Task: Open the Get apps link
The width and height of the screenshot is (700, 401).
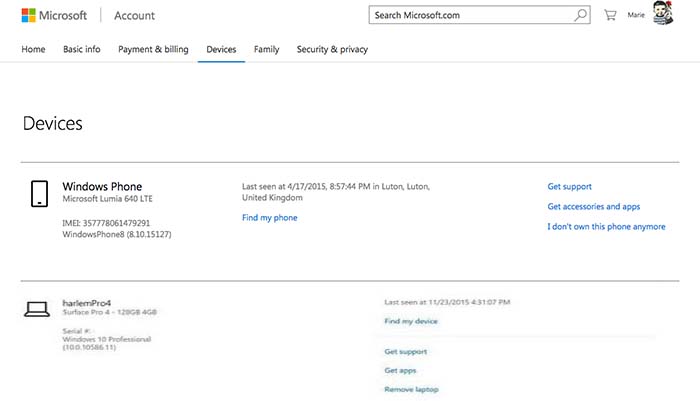Action: point(400,370)
